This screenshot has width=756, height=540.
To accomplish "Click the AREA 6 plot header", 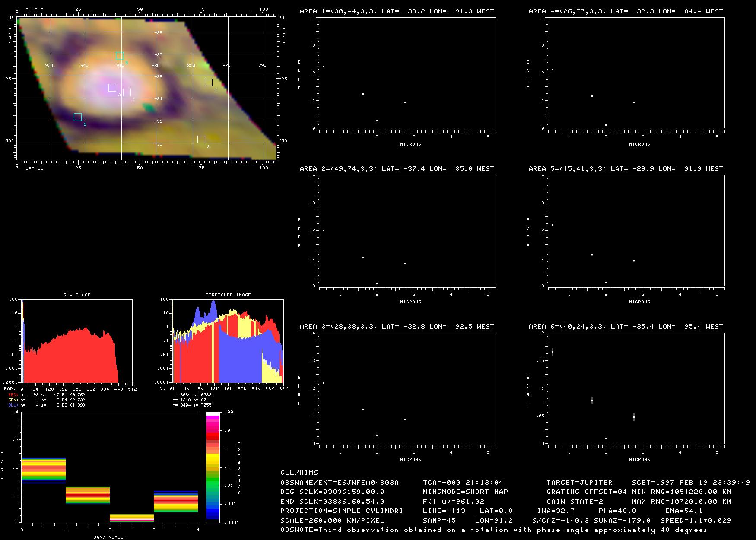I will [626, 327].
